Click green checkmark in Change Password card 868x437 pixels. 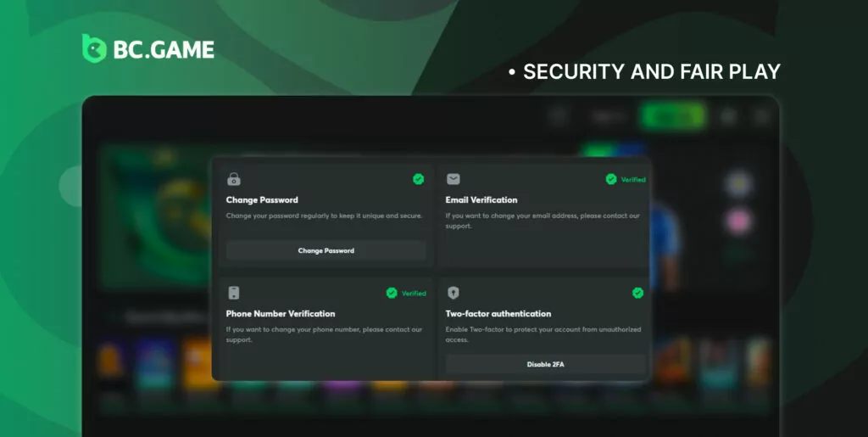point(418,179)
